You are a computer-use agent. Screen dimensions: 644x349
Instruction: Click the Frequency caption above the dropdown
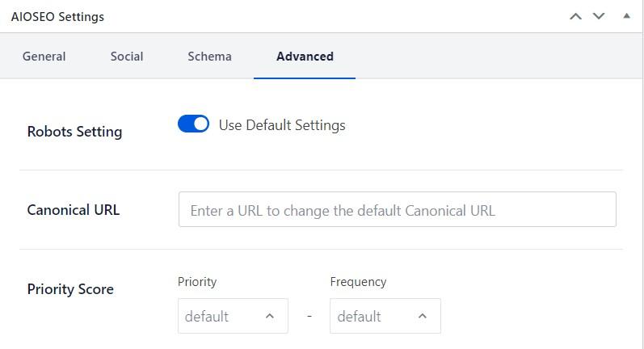(x=358, y=282)
